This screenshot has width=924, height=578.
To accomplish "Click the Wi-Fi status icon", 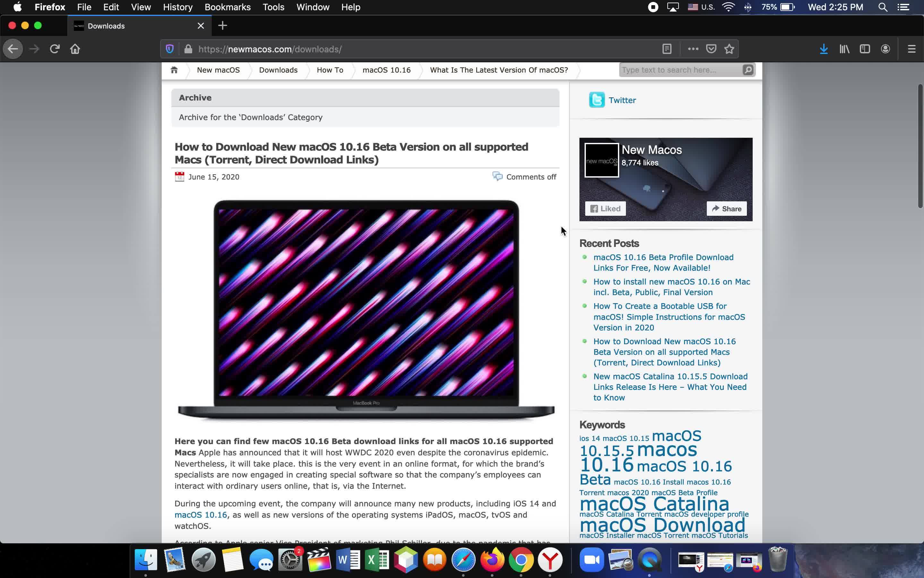I will tap(728, 7).
